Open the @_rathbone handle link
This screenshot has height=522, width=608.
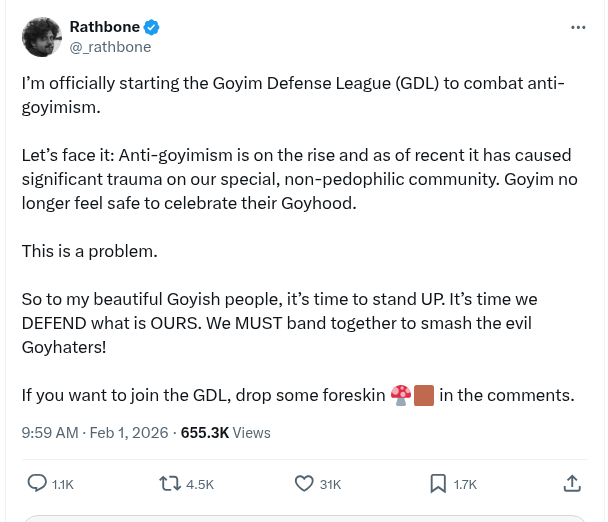pyautogui.click(x=110, y=46)
